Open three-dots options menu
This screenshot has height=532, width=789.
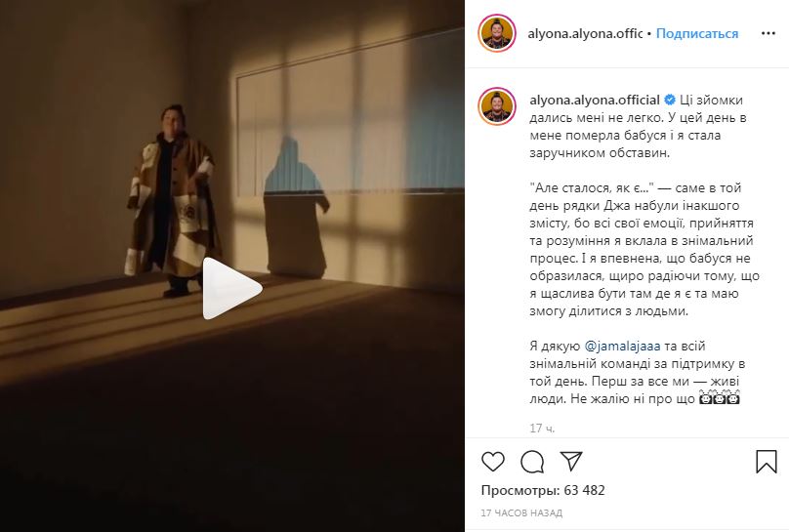click(x=768, y=33)
